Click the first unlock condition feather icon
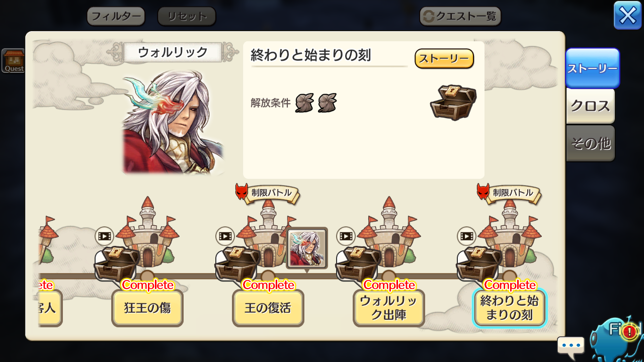The image size is (644, 362). [x=304, y=103]
